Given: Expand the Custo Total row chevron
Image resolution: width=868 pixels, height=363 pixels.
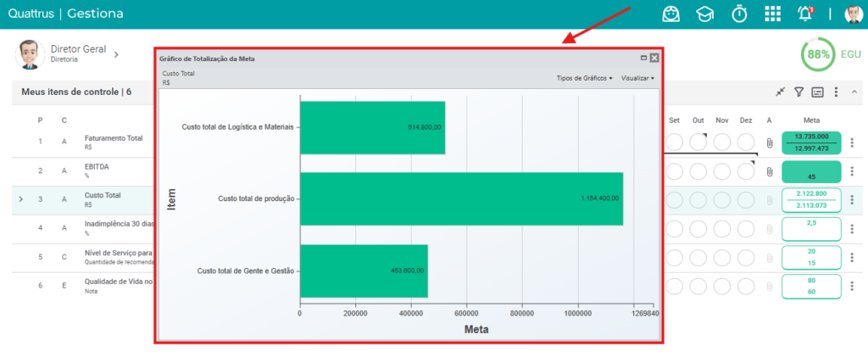Looking at the screenshot, I should pos(21,198).
